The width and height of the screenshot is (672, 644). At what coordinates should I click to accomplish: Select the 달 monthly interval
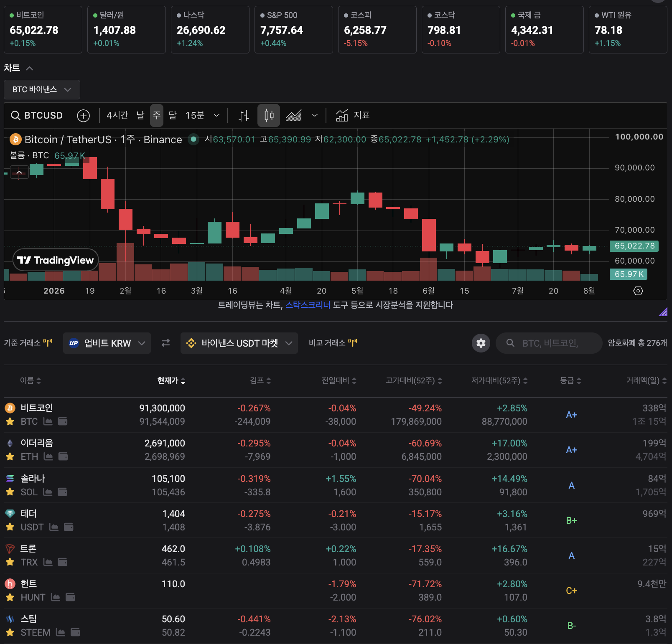(x=173, y=115)
